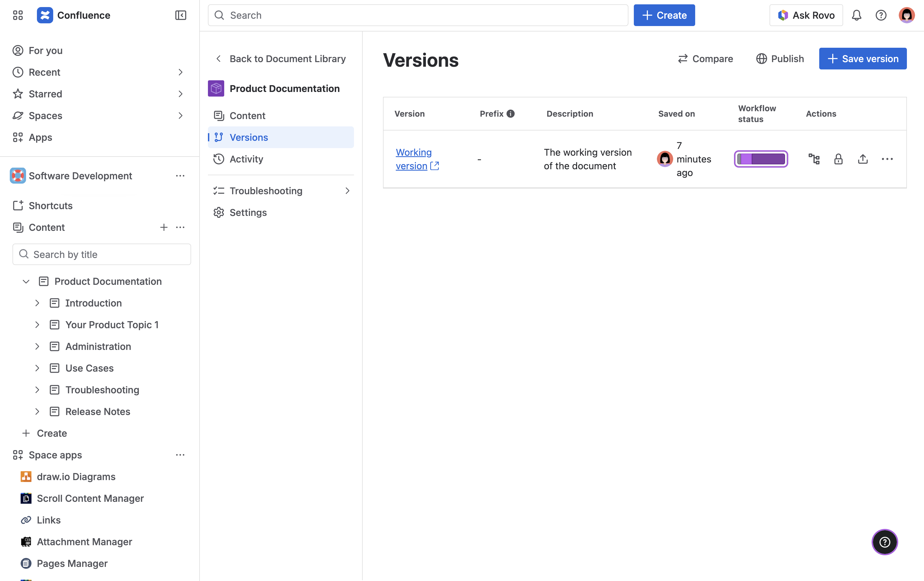Open notifications bell
Viewport: 924px width, 581px height.
857,15
